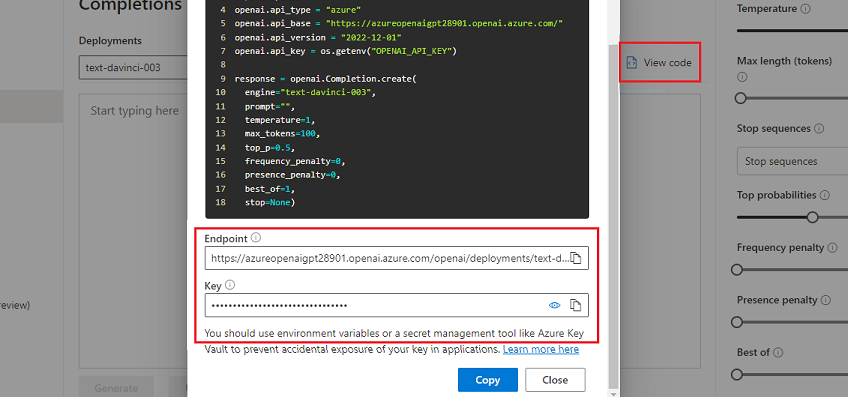Adjust the Top probabilities slider handle

pos(812,217)
